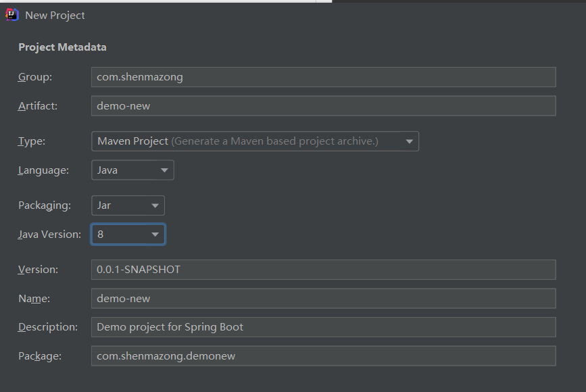The width and height of the screenshot is (586, 392).
Task: Click the Description label
Action: coord(48,327)
